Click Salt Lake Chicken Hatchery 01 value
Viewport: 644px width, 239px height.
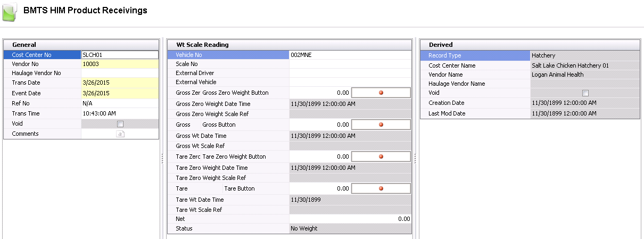[x=585, y=65]
